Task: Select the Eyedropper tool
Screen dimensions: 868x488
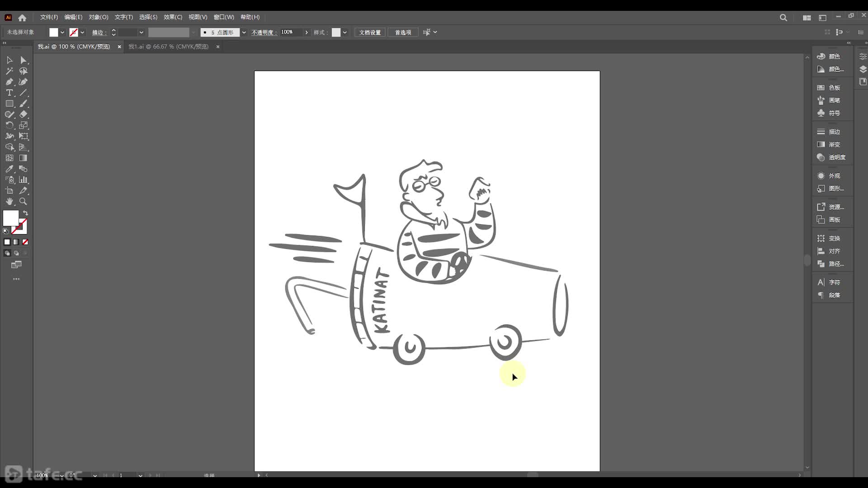Action: (9, 169)
